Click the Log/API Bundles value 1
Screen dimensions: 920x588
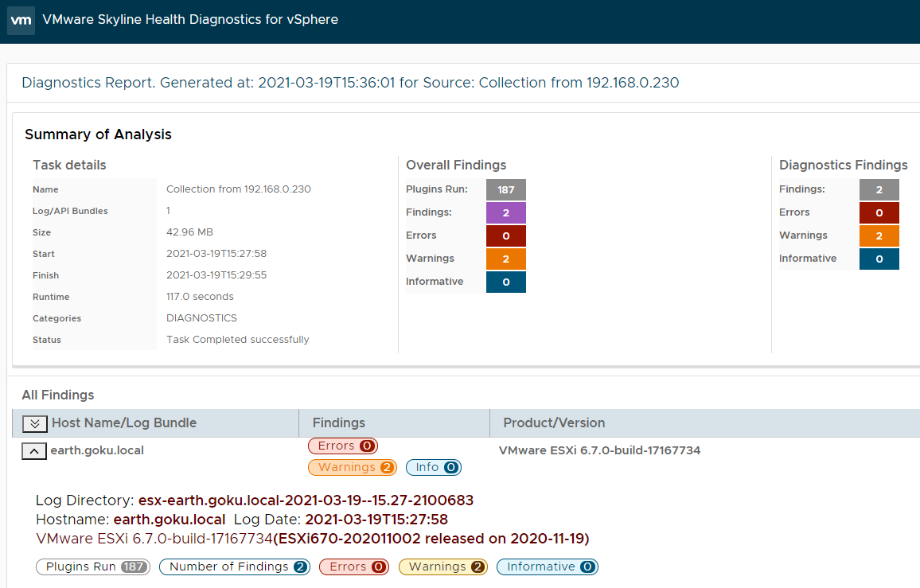click(168, 211)
